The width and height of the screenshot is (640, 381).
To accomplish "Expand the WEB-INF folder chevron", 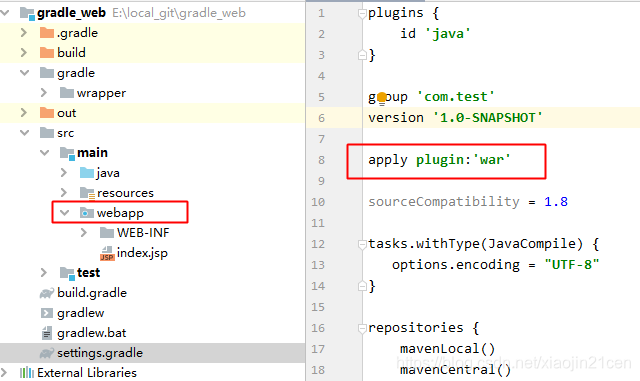I will (x=84, y=233).
